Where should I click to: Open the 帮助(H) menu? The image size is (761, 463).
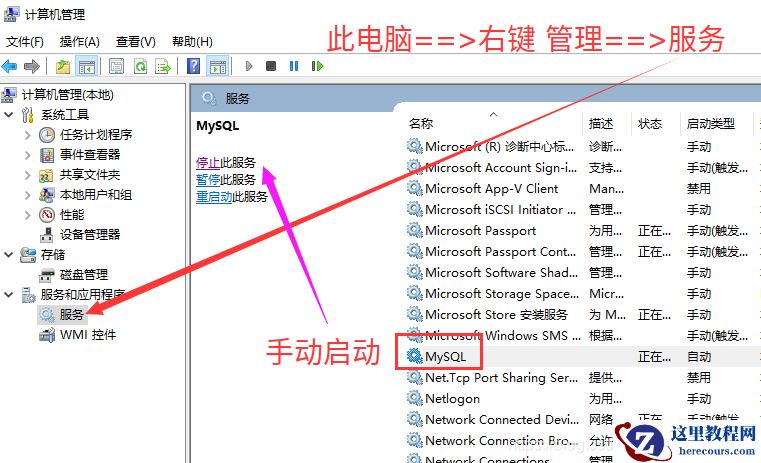point(192,42)
